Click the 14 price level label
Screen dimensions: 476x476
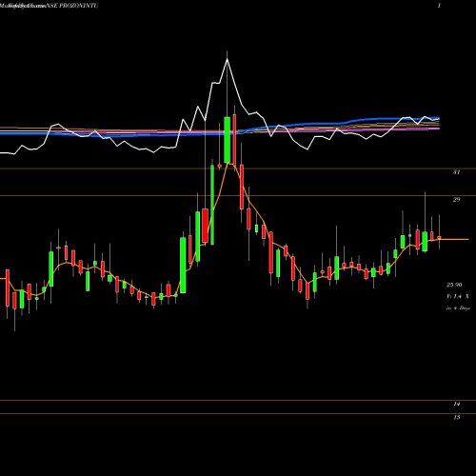click(x=456, y=404)
